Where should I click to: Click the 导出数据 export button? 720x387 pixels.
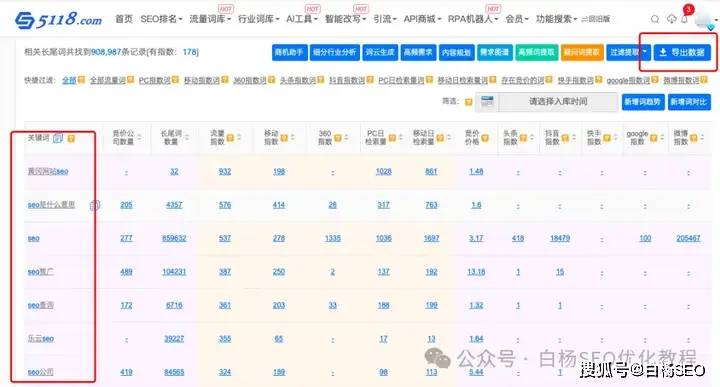click(x=682, y=52)
